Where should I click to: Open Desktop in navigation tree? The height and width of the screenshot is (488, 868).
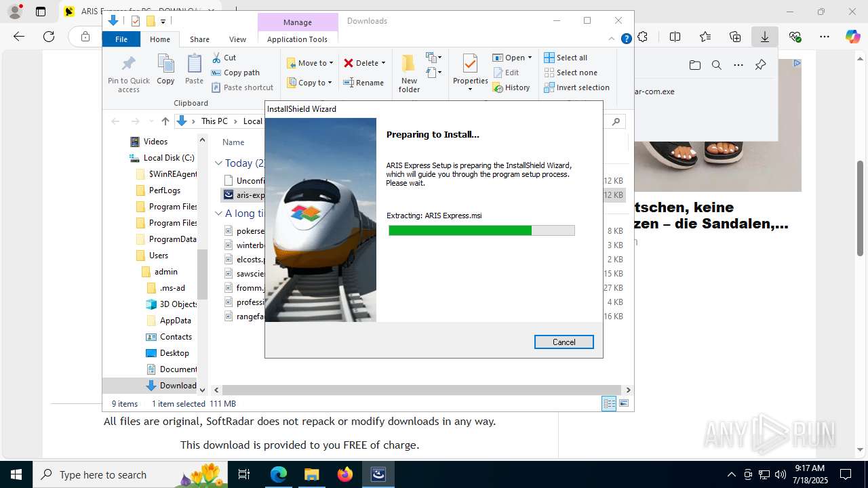point(167,353)
